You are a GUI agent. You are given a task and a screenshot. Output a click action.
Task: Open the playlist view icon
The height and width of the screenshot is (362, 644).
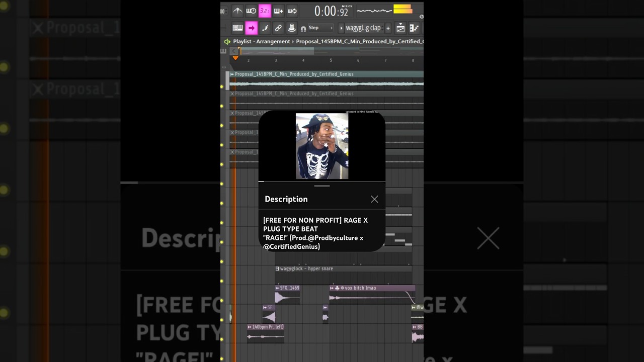400,28
